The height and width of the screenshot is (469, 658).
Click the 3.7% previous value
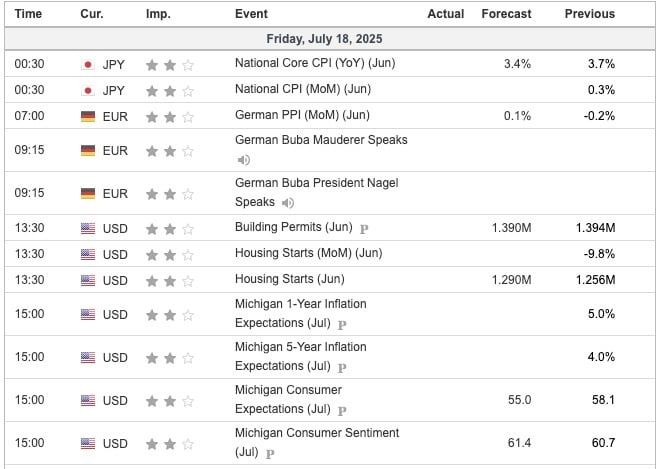(601, 64)
